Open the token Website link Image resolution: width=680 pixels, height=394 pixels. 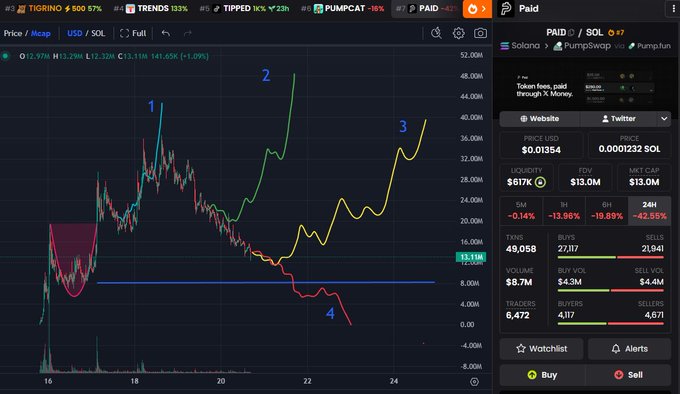point(539,118)
